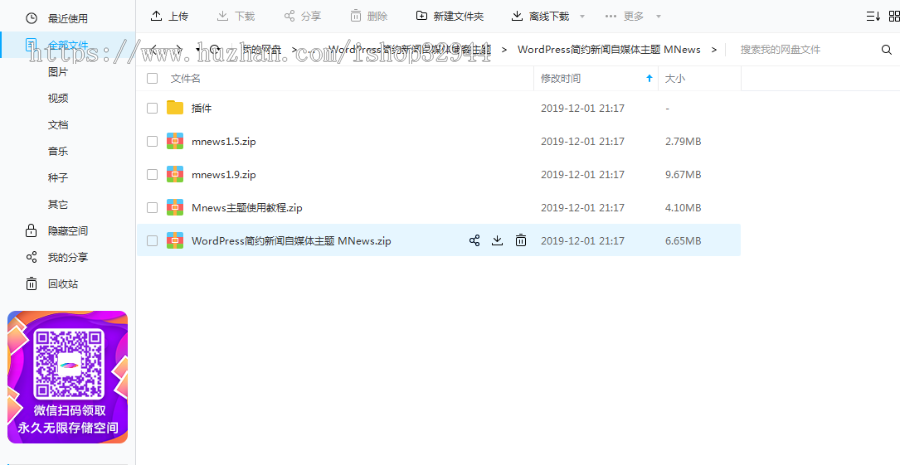Image resolution: width=900 pixels, height=465 pixels.
Task: Sort by 大小 column header
Action: pos(675,79)
